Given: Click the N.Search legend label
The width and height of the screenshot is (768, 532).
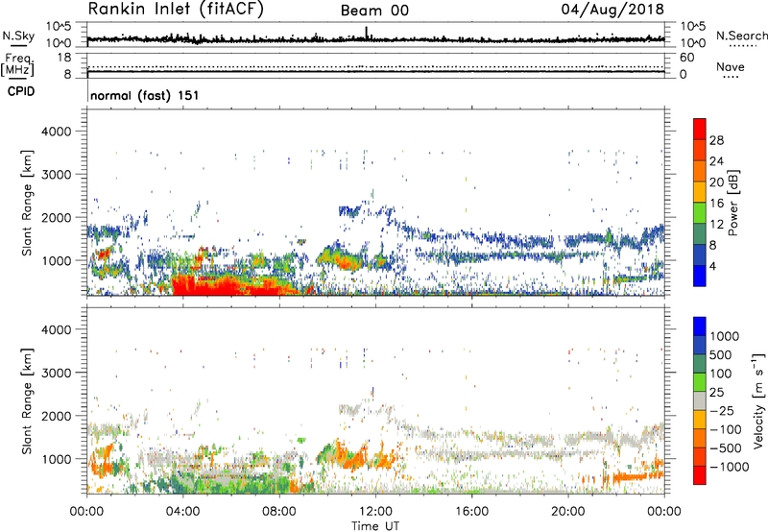Looking at the screenshot, I should [741, 36].
